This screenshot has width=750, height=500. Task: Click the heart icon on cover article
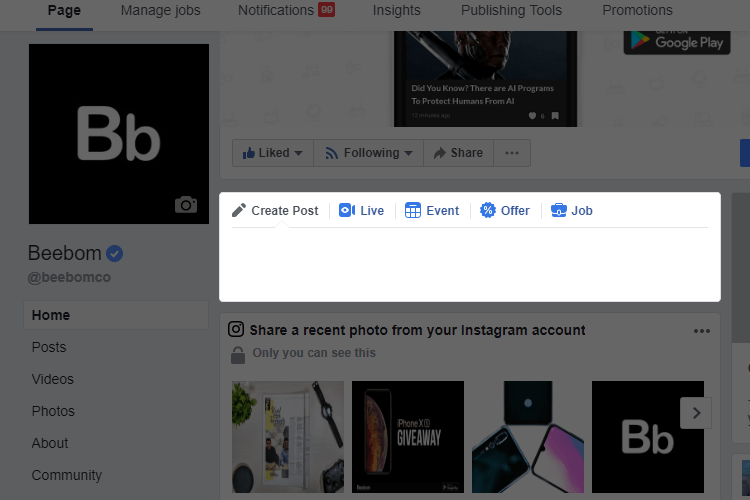(532, 116)
